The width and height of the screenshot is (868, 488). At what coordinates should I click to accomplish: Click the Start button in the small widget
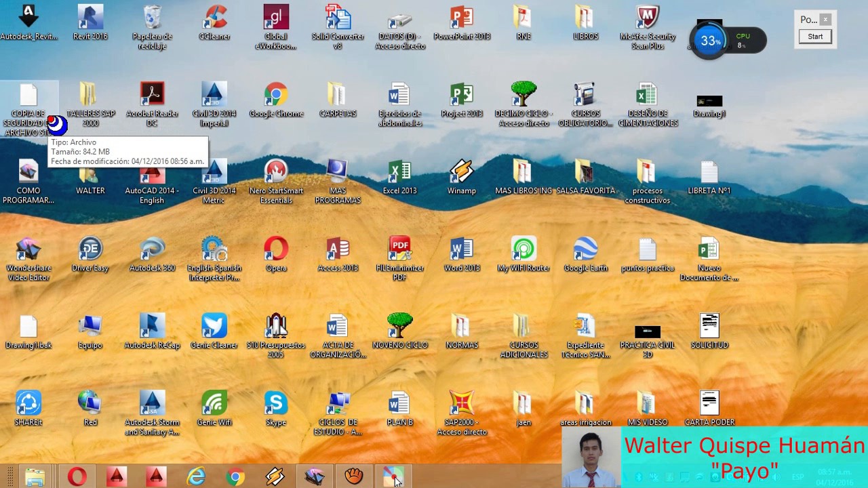pyautogui.click(x=815, y=37)
